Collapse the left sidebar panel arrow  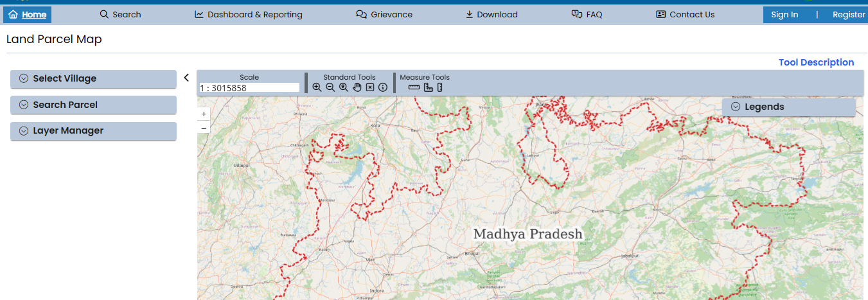coord(186,78)
